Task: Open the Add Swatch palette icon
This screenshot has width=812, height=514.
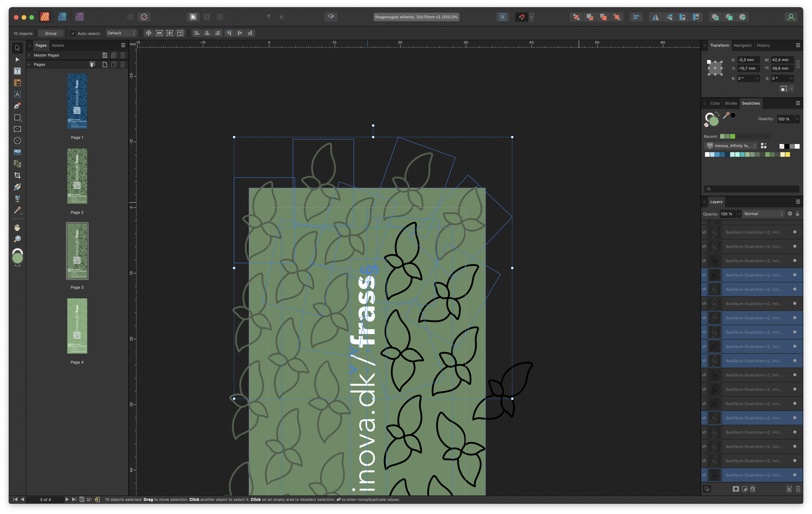Action: [x=764, y=146]
